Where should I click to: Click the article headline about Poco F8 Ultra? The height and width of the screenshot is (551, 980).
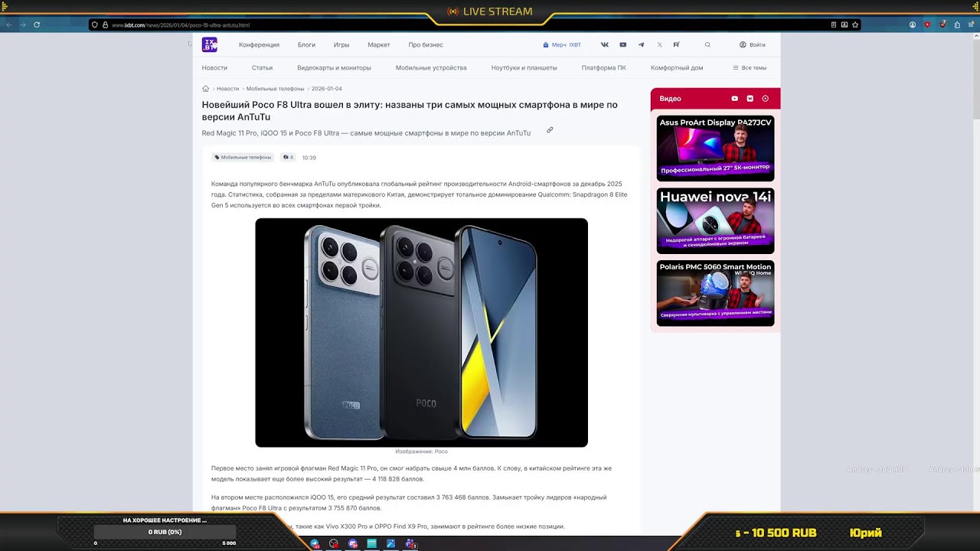410,111
